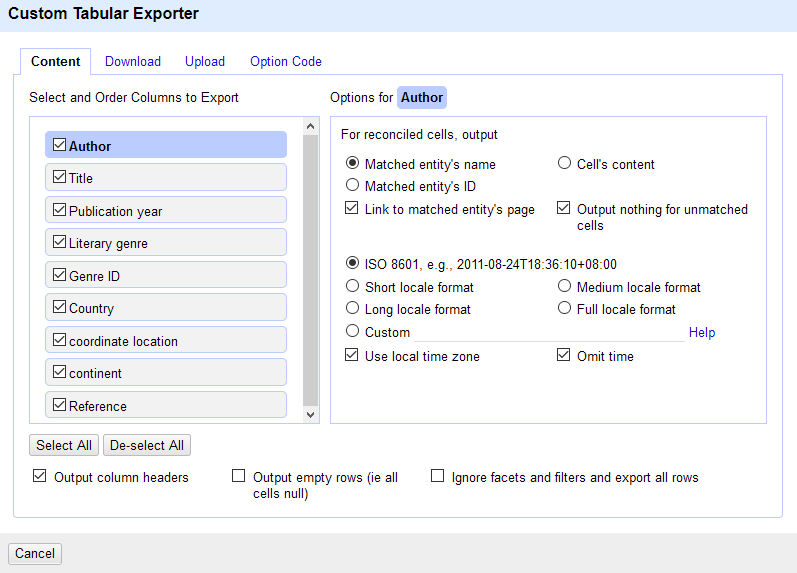Click the De-select All button
Screen dimensions: 797x573
tap(147, 445)
